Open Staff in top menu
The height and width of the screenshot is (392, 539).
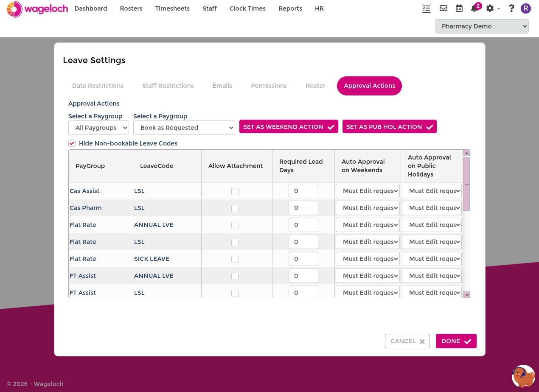coord(210,8)
